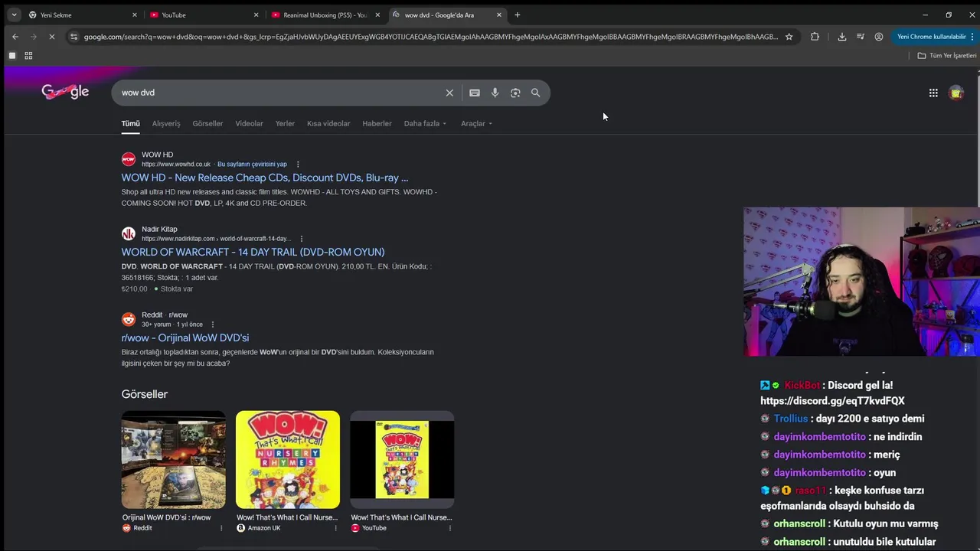Screen dimensions: 980x551
Task: Open the YouTube Nursery Rhymes thumbnail
Action: click(402, 459)
